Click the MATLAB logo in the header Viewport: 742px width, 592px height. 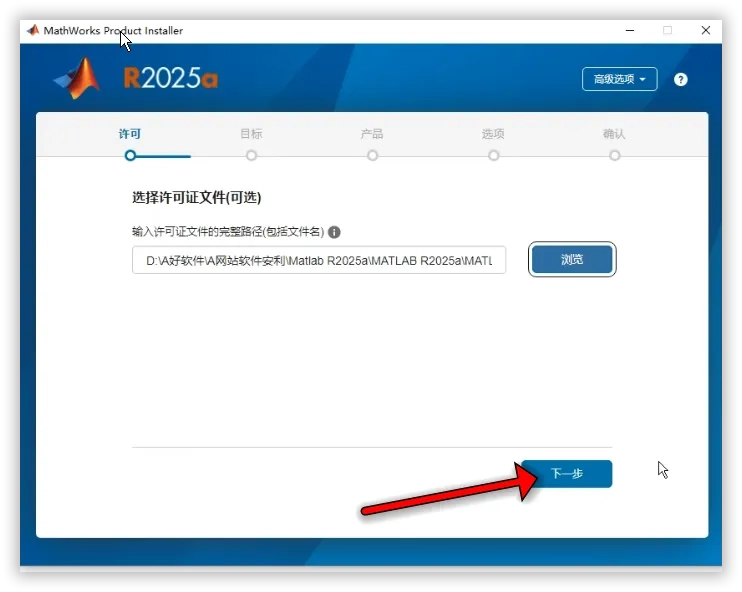tap(77, 78)
